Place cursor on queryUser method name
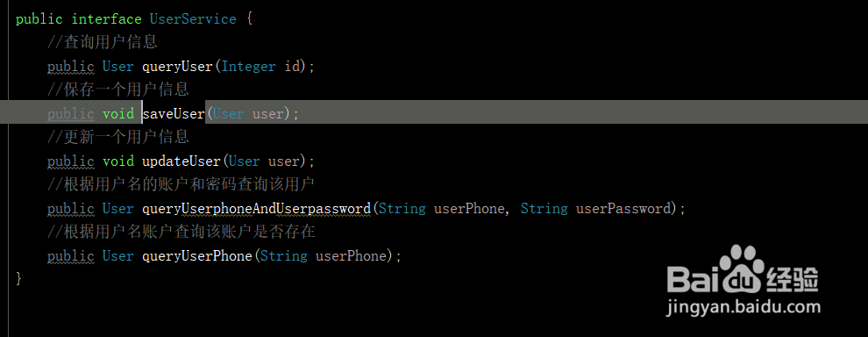 (x=177, y=67)
